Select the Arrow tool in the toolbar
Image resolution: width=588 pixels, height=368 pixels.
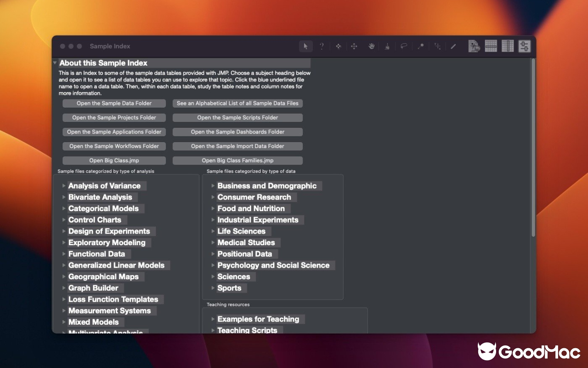[x=305, y=46]
